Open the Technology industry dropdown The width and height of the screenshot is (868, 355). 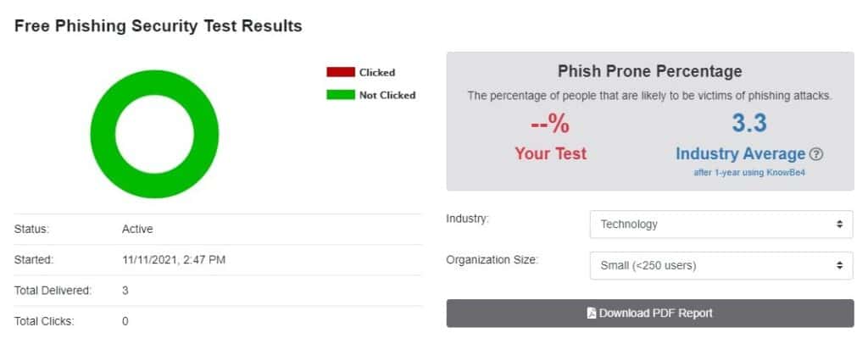click(x=721, y=224)
